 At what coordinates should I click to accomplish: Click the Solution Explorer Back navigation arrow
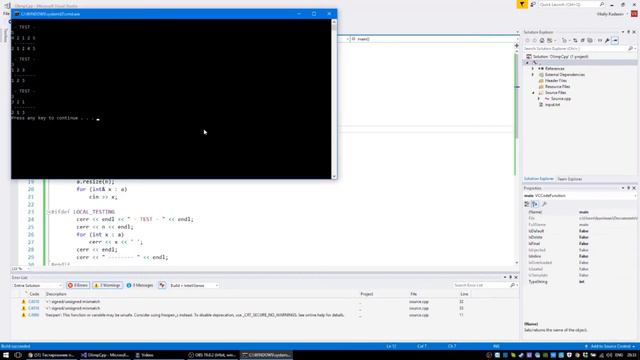pos(527,40)
